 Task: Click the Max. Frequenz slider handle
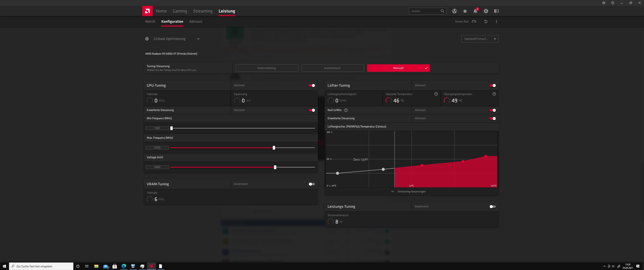click(x=274, y=148)
